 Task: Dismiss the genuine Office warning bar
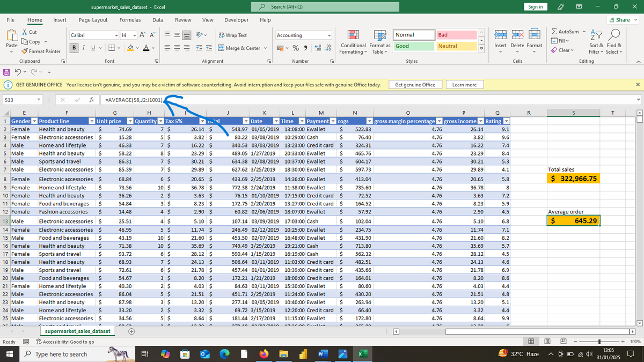point(638,85)
